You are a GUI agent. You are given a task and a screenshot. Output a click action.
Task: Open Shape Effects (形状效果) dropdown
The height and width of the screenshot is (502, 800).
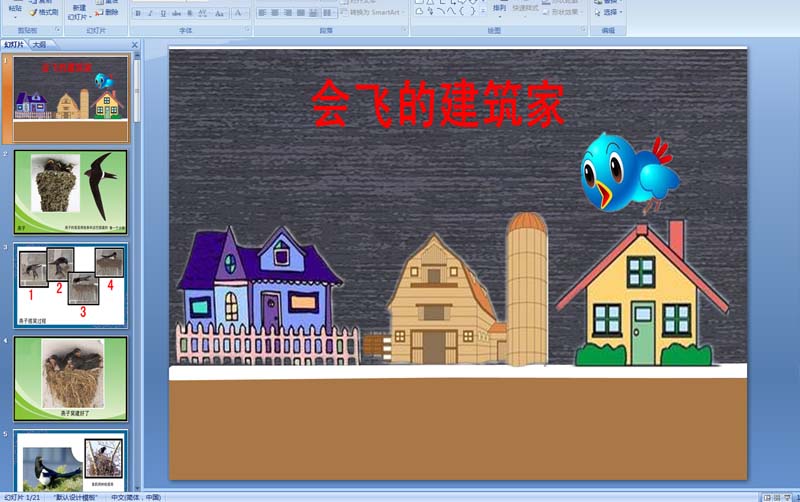[x=563, y=12]
